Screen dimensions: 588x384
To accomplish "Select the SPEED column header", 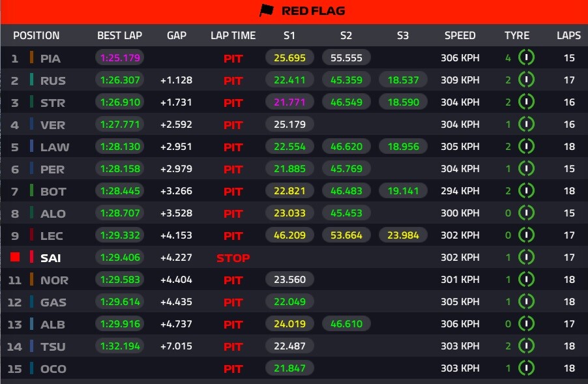I will (460, 35).
